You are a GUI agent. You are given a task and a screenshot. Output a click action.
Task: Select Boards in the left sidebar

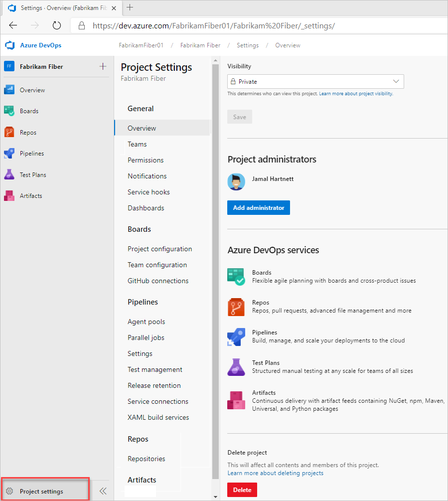click(x=30, y=111)
